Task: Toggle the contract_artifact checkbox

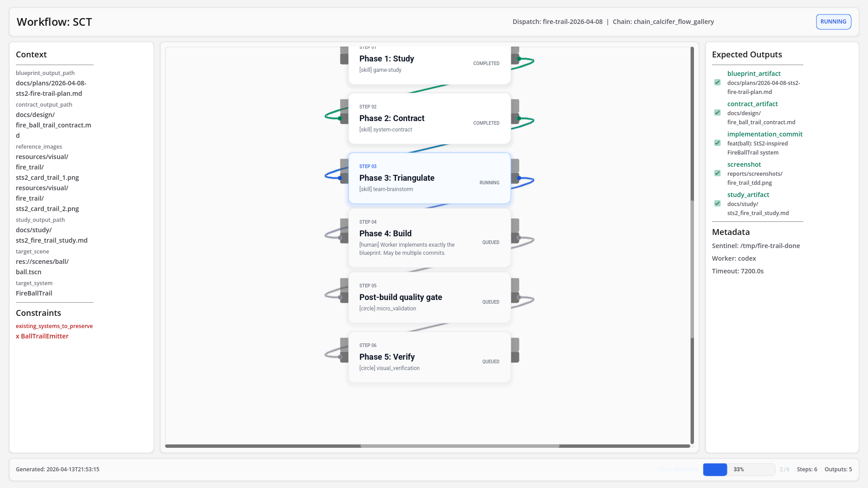Action: tap(717, 113)
